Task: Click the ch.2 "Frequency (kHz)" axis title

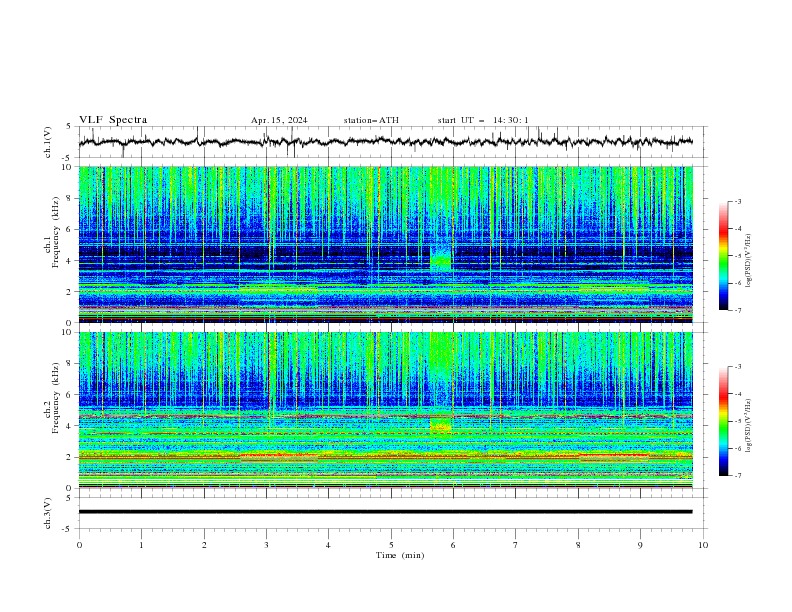Action: pos(55,398)
